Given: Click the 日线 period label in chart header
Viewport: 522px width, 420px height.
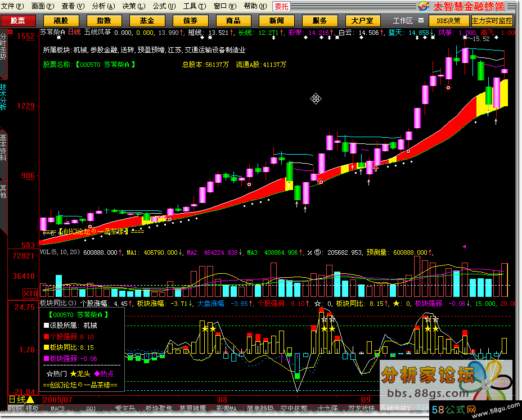Looking at the screenshot, I should click(x=75, y=32).
